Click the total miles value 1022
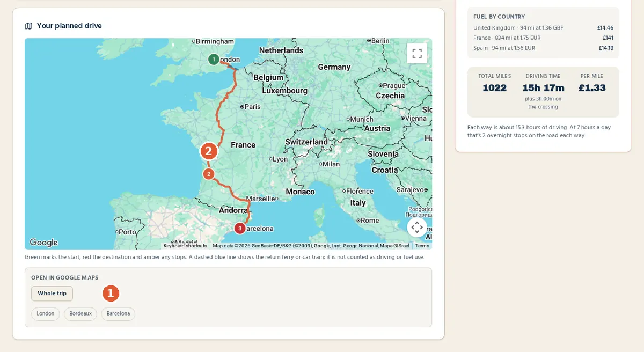Screen dimensions: 644x352 tap(494, 88)
